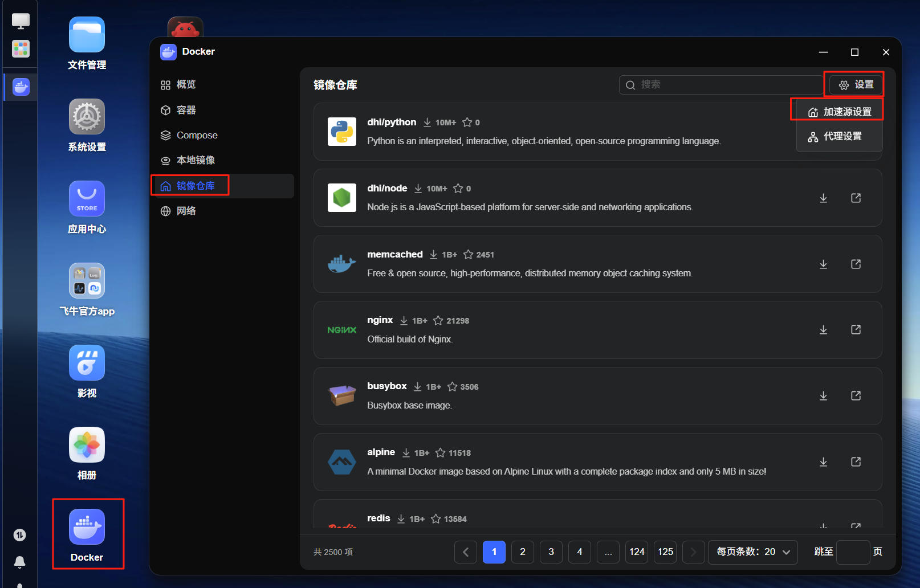This screenshot has width=920, height=588.
Task: Click the dhi/python image name
Action: pos(392,122)
